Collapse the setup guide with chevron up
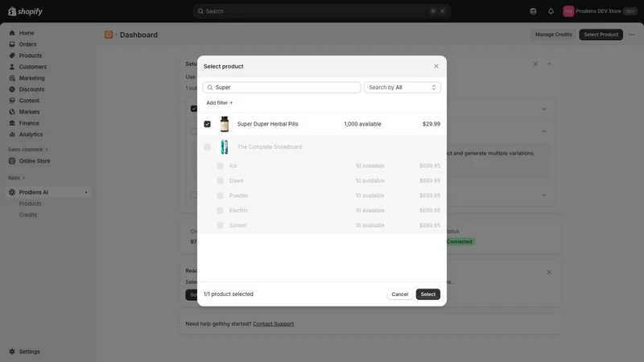Viewport: 644px width, 362px height. (x=549, y=64)
